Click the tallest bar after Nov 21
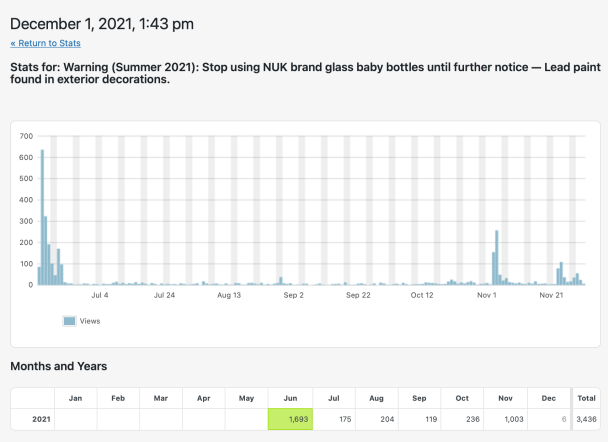Screen dimensions: 608x442 pyautogui.click(x=561, y=274)
